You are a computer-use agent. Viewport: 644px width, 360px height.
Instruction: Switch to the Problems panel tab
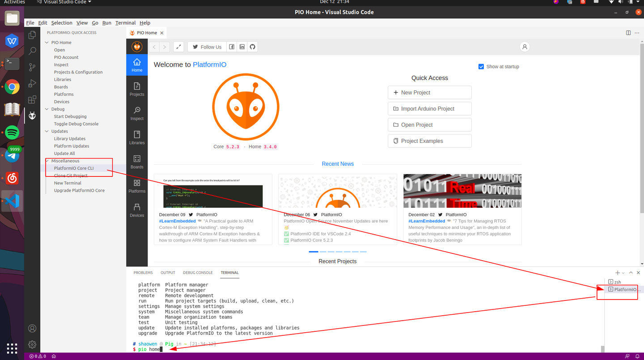click(x=143, y=273)
